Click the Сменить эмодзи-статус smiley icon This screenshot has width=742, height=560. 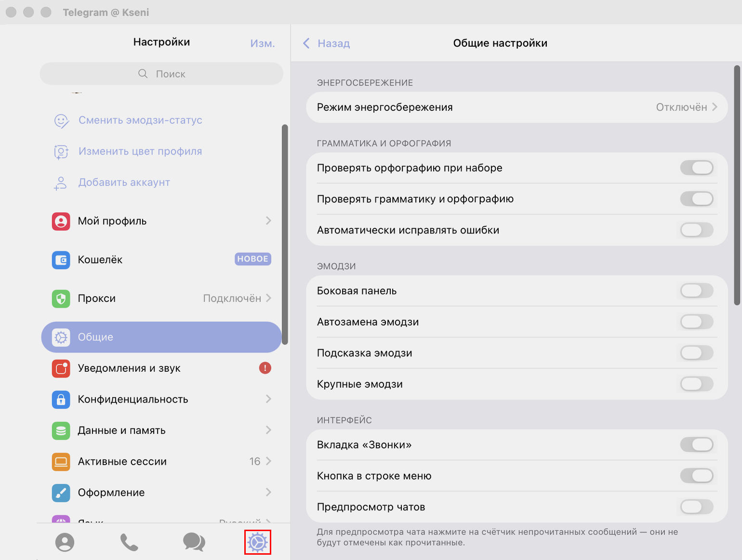(61, 121)
